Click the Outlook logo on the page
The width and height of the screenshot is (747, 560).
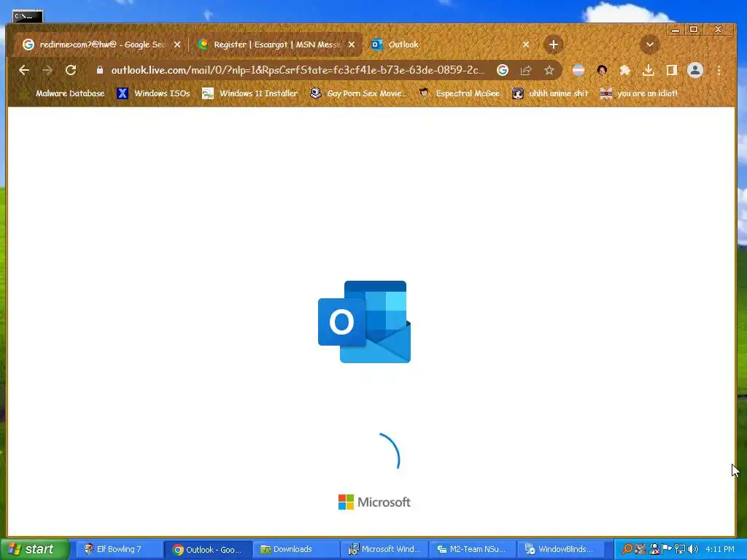[x=365, y=322]
